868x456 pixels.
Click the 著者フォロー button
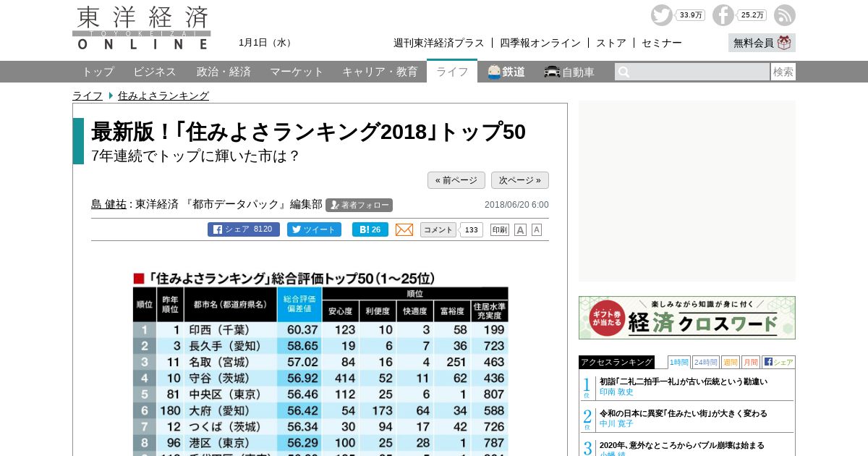pyautogui.click(x=359, y=205)
